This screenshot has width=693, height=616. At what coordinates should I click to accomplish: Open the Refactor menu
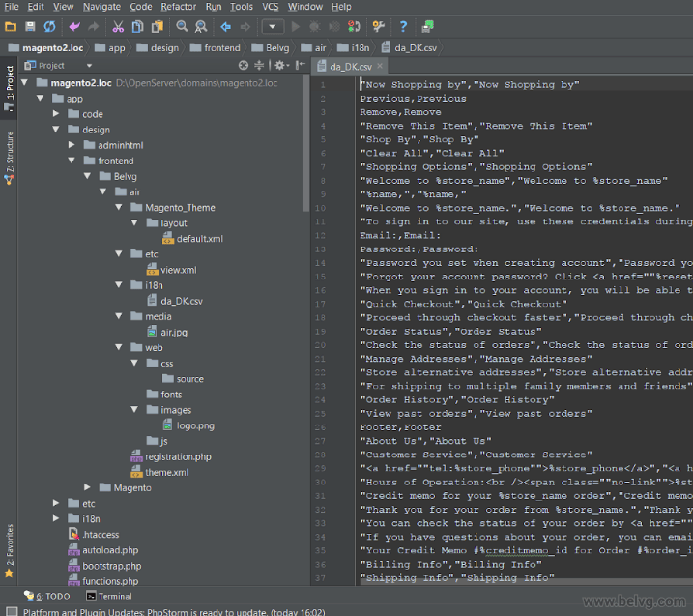(179, 7)
